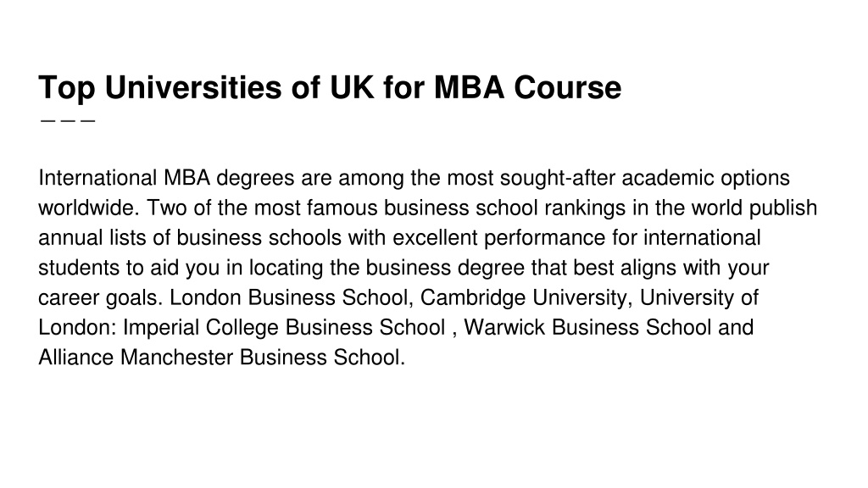Click the word "locating" in the paragraph
Image resolution: width=868 pixels, height=488 pixels.
(x=286, y=268)
